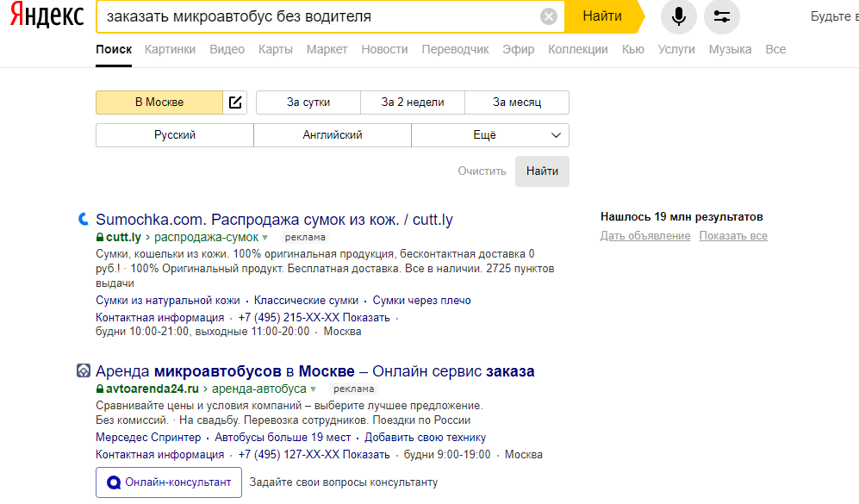
Task: Click "Очистить" to reset the filters
Action: pyautogui.click(x=482, y=171)
